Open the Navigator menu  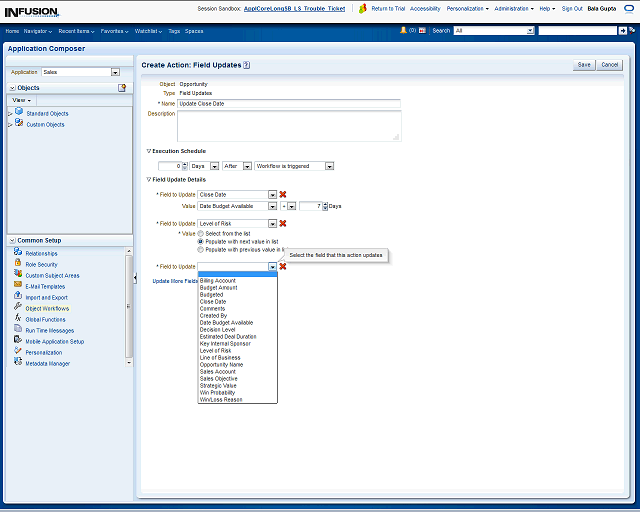click(x=38, y=31)
